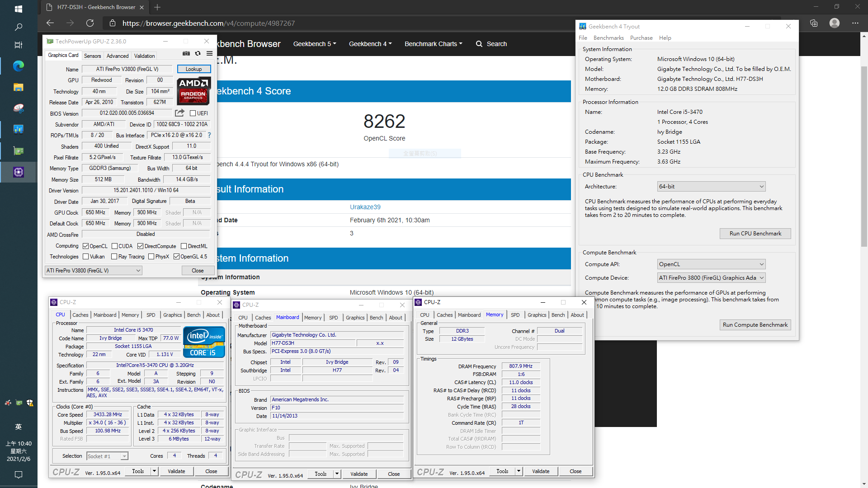The width and height of the screenshot is (868, 488).
Task: Open taskbar search magnifier
Action: tap(19, 27)
